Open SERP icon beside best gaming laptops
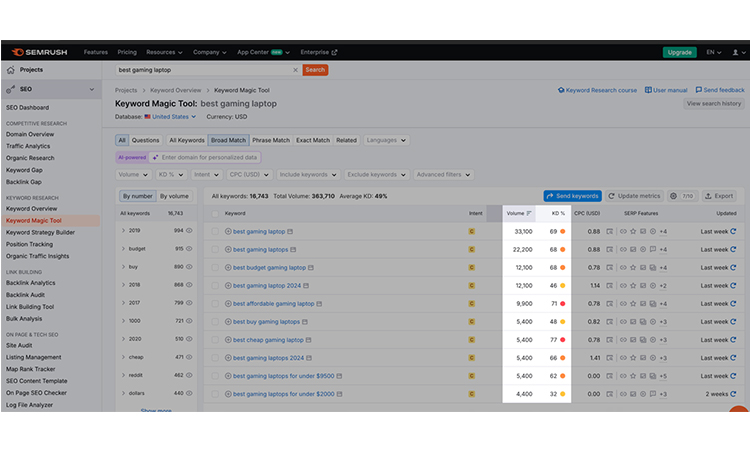 click(x=293, y=250)
